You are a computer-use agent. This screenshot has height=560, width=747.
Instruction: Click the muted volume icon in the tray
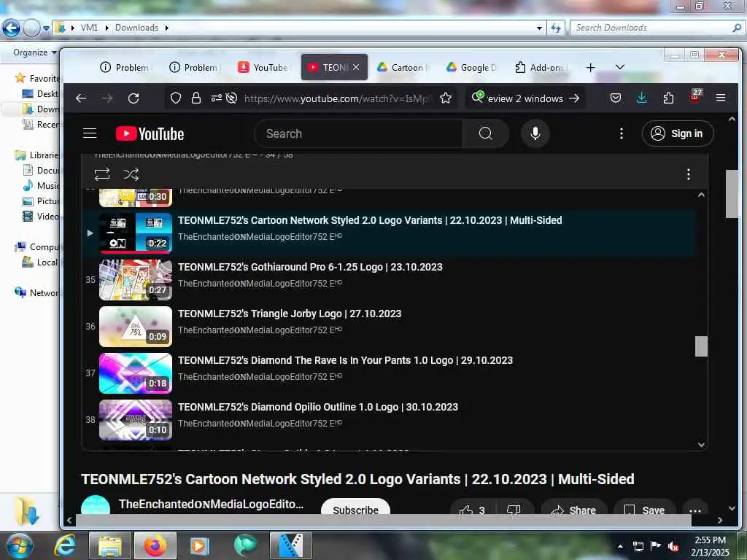point(673,546)
